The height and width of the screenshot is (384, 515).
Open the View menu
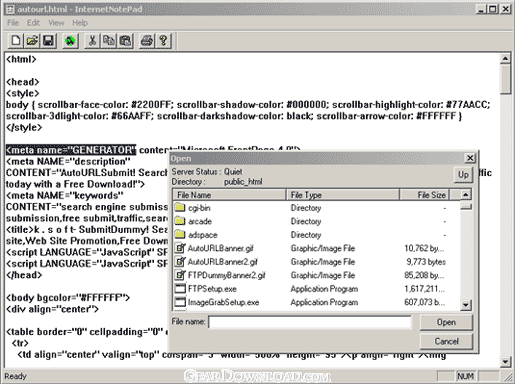click(56, 23)
